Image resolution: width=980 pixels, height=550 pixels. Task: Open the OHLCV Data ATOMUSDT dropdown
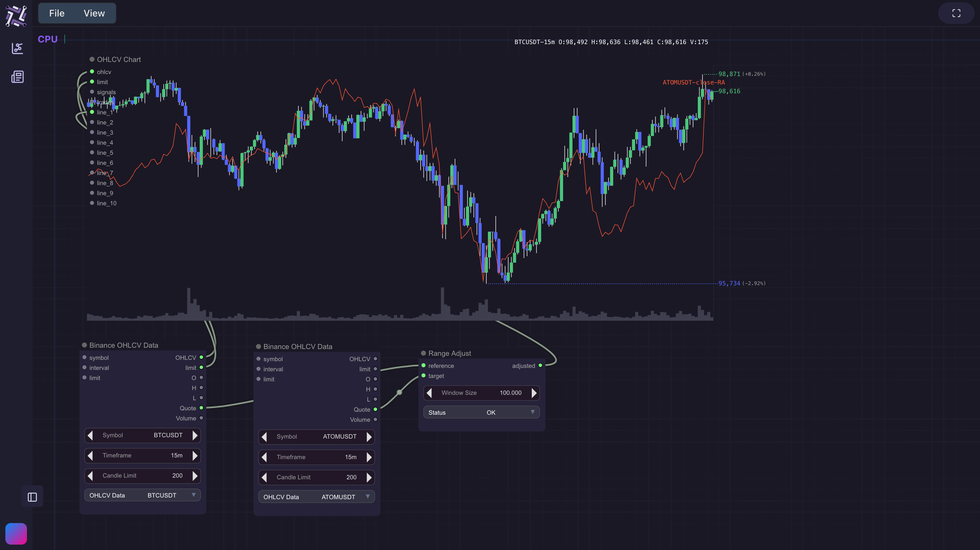pos(316,497)
